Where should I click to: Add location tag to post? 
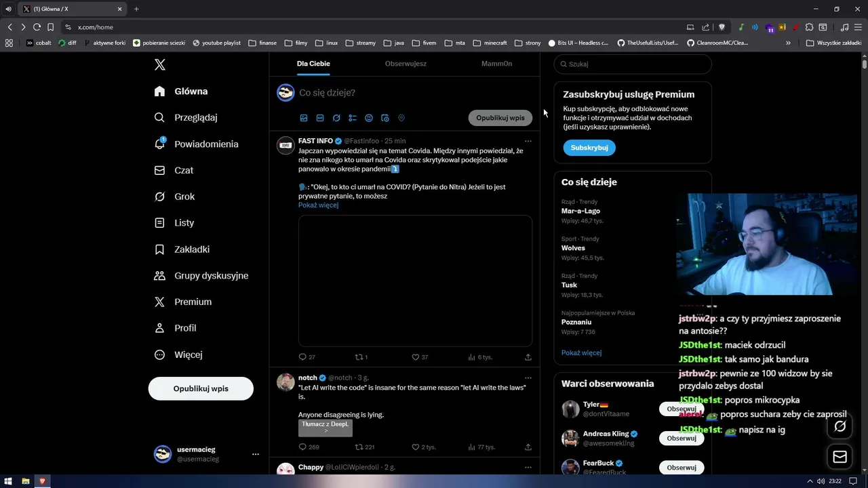tap(401, 118)
